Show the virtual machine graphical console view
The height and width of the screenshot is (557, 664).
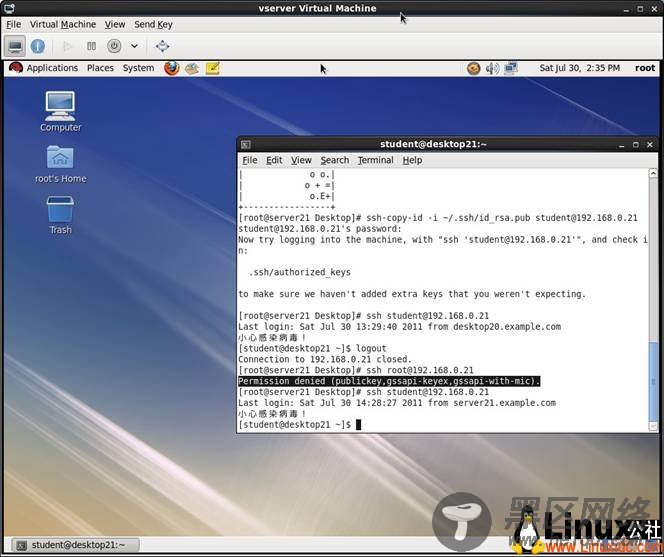click(15, 46)
